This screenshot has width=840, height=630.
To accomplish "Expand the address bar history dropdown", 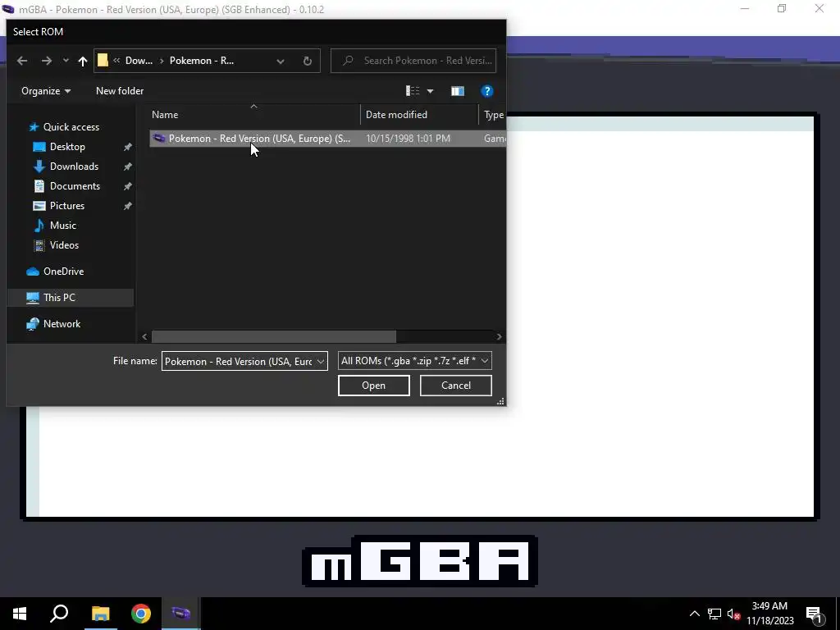I will click(281, 61).
